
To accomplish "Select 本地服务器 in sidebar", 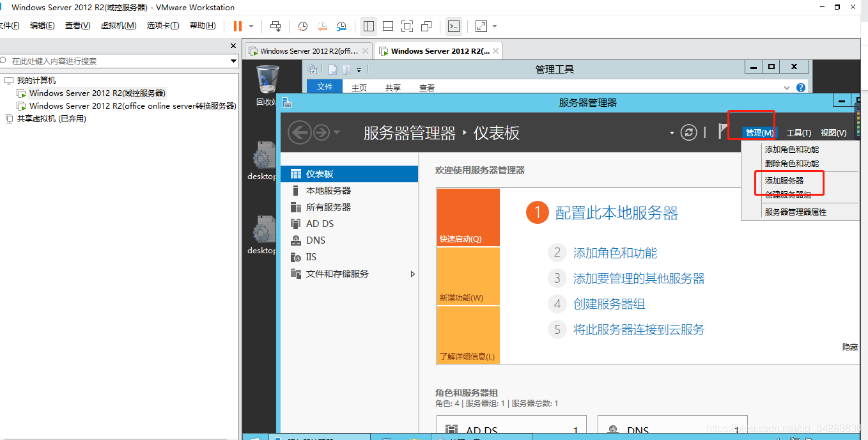I will click(349, 191).
